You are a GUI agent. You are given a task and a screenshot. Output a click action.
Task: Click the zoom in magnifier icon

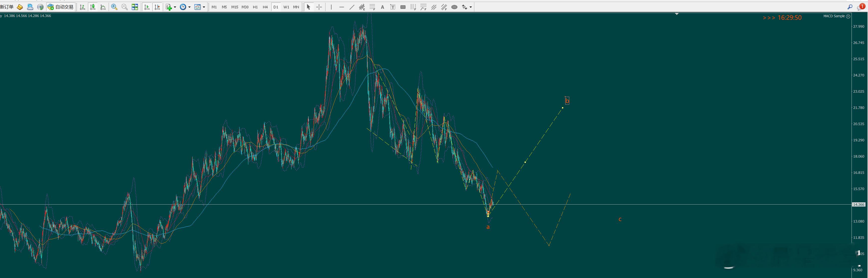(114, 7)
